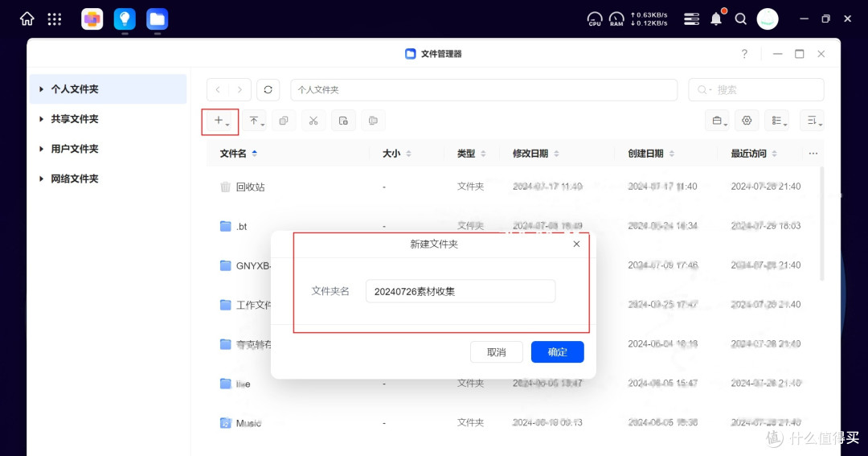
Task: Sort by 最近访问 column header
Action: [754, 154]
